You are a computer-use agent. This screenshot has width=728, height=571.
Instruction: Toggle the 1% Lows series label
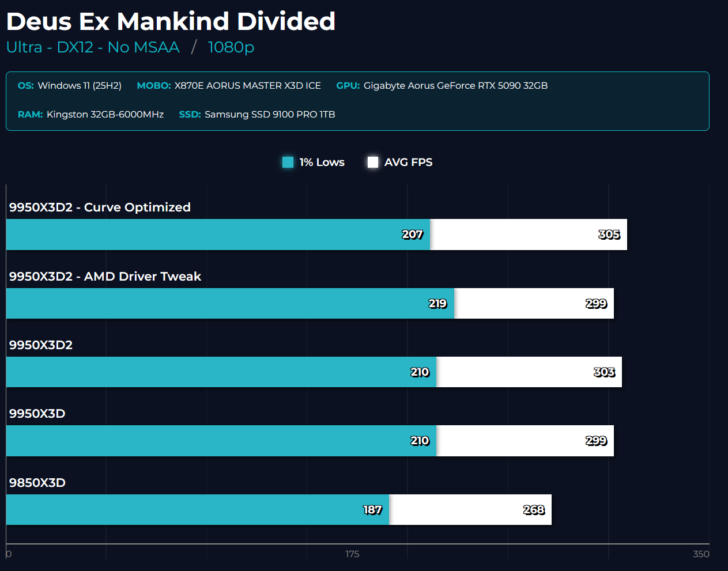(x=322, y=162)
